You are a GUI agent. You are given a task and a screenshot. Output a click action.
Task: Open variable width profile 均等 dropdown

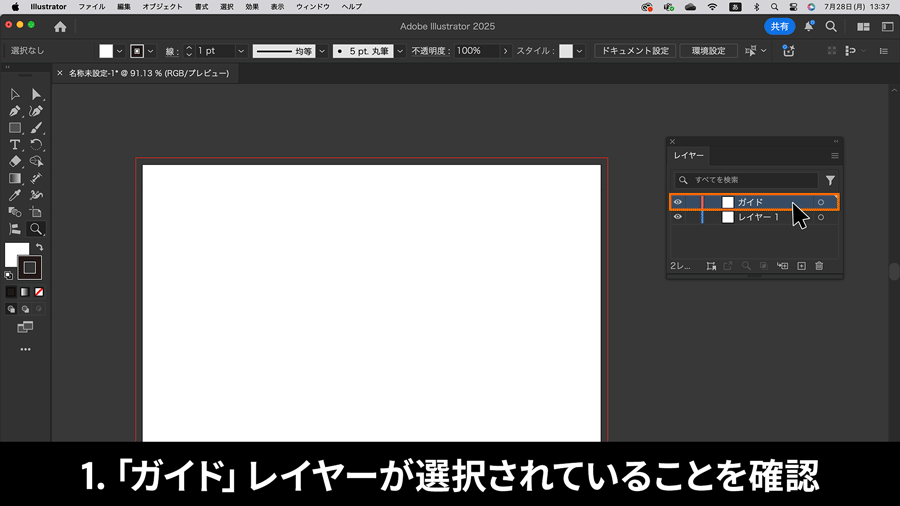pyautogui.click(x=322, y=51)
